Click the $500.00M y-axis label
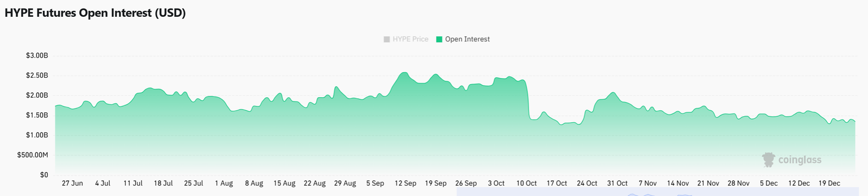The height and width of the screenshot is (196, 868). pyautogui.click(x=33, y=155)
